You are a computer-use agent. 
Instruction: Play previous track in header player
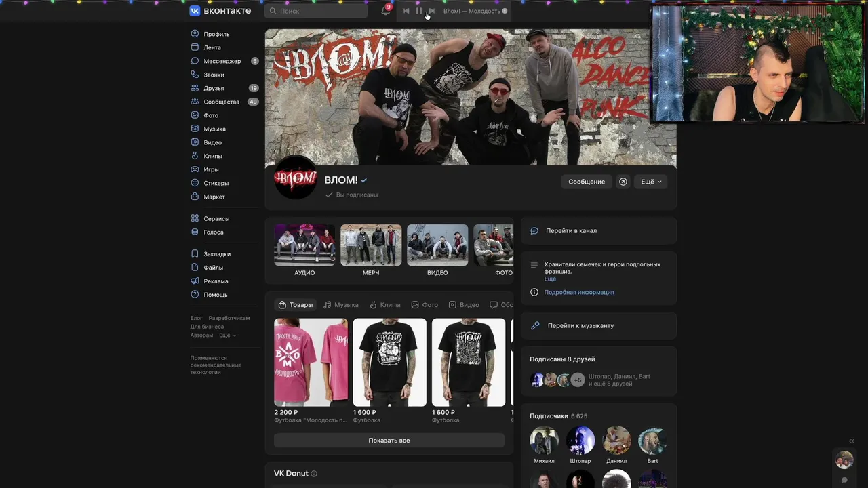(406, 11)
